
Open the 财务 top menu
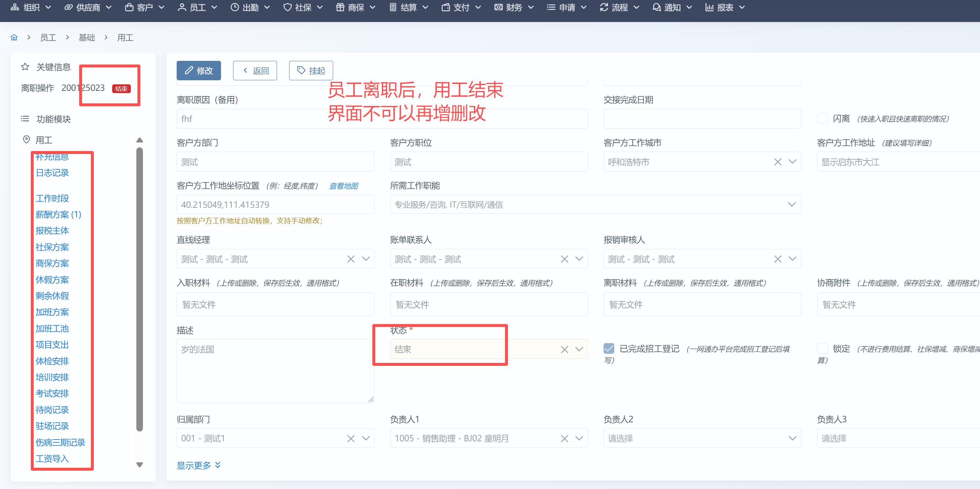click(513, 7)
